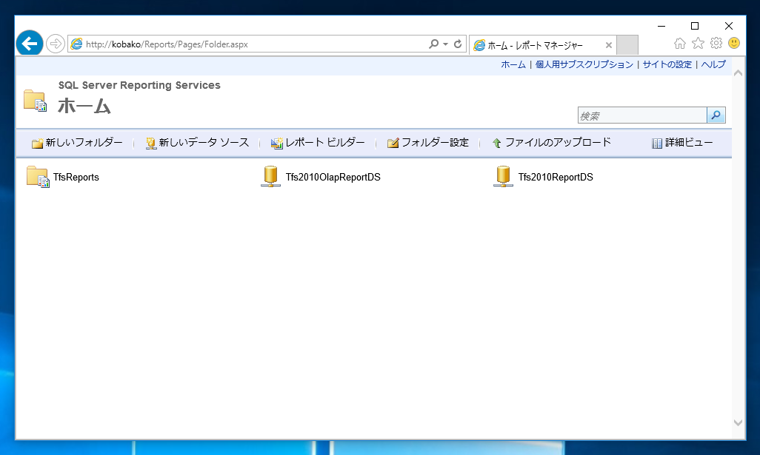This screenshot has height=455, width=760.
Task: Click the smiley feedback icon
Action: pyautogui.click(x=734, y=44)
